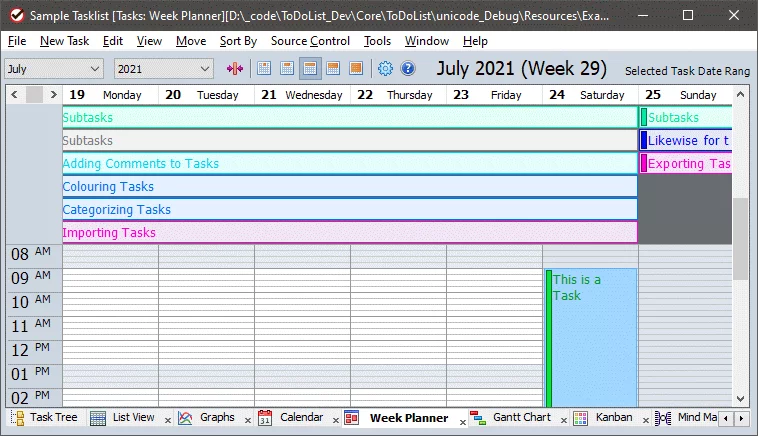Open the 2021 year dropdown
The height and width of the screenshot is (436, 758).
pos(163,69)
